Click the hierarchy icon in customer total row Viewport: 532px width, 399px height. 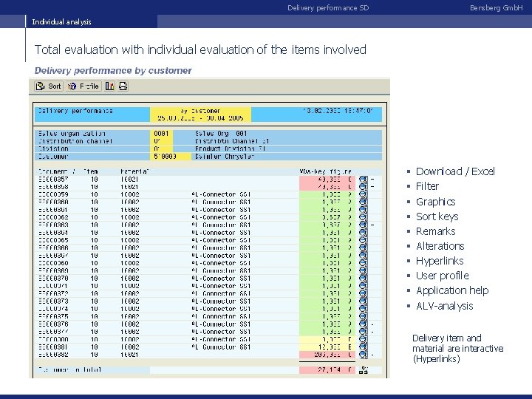pos(363,370)
